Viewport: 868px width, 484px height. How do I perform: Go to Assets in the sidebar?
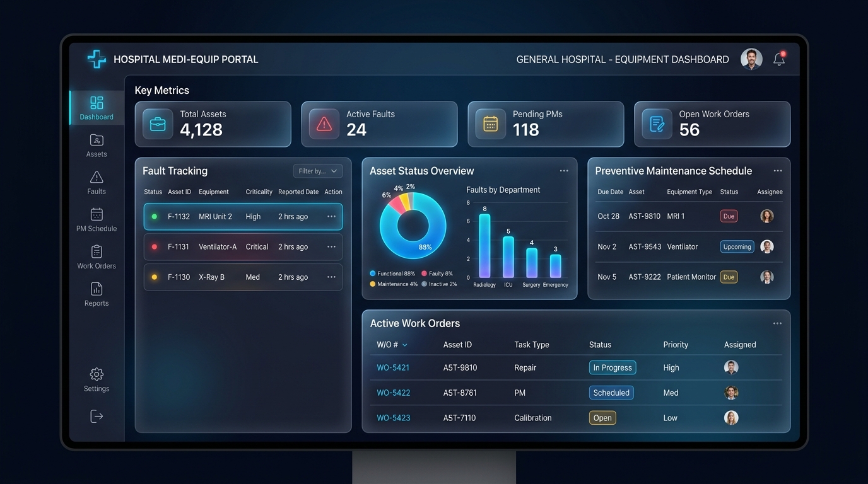(97, 145)
